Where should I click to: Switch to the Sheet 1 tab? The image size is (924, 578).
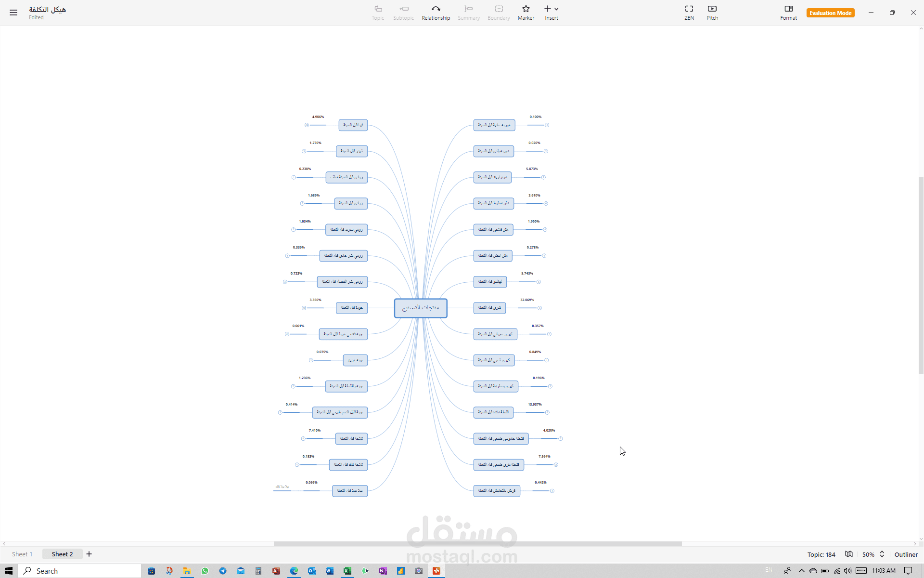tap(22, 554)
